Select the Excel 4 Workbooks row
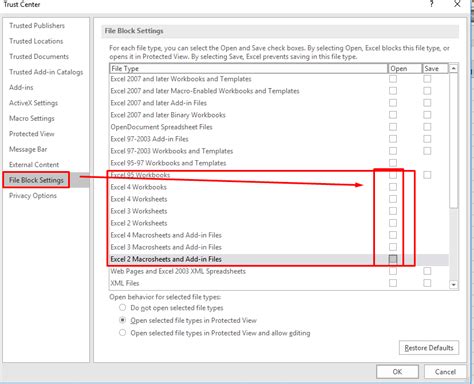The image size is (474, 384). click(x=279, y=187)
